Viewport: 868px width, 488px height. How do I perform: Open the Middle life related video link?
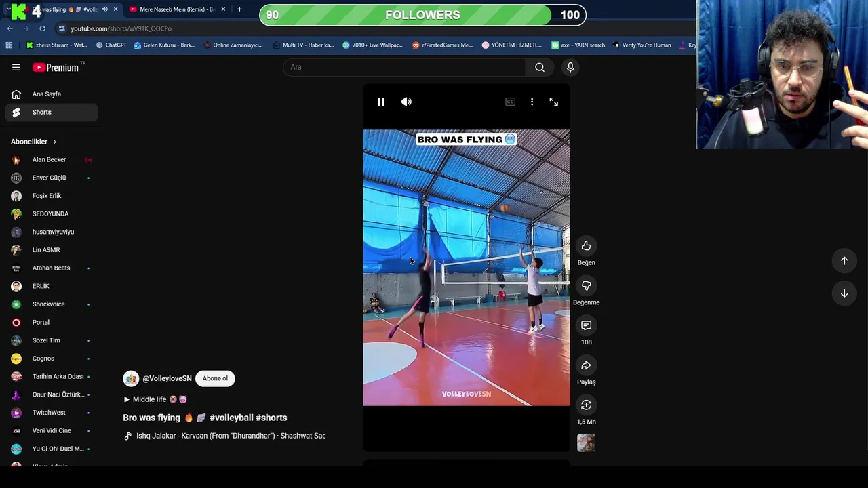(x=155, y=399)
